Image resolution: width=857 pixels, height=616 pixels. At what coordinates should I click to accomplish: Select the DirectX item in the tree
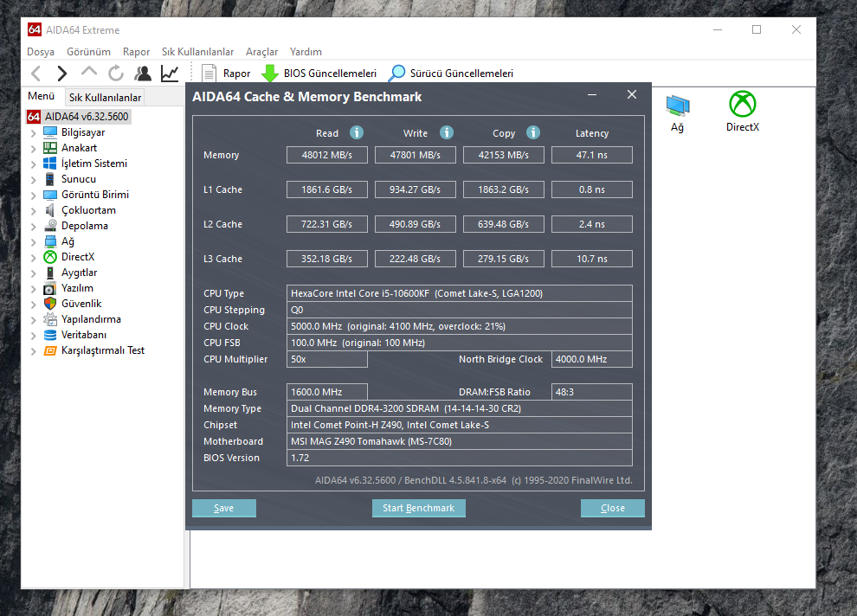pyautogui.click(x=78, y=257)
